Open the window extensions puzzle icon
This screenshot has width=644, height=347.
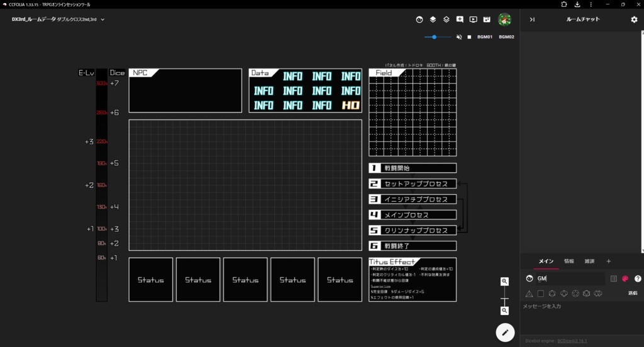[564, 4]
